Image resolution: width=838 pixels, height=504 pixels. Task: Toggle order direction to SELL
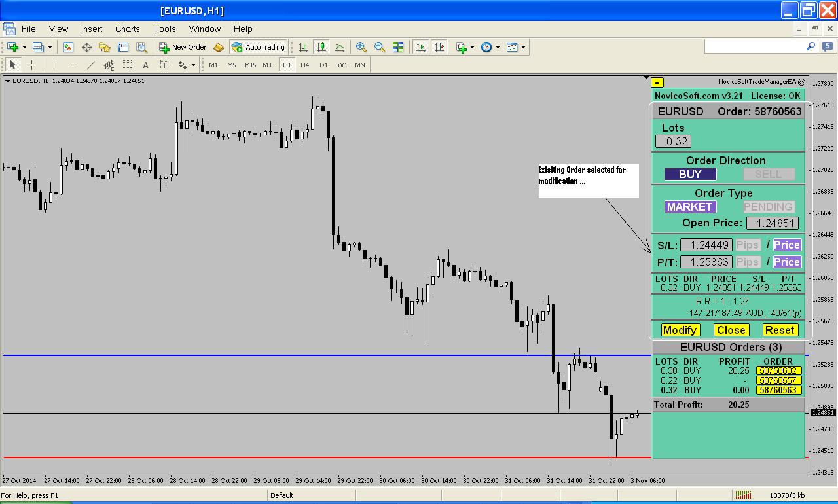(768, 174)
